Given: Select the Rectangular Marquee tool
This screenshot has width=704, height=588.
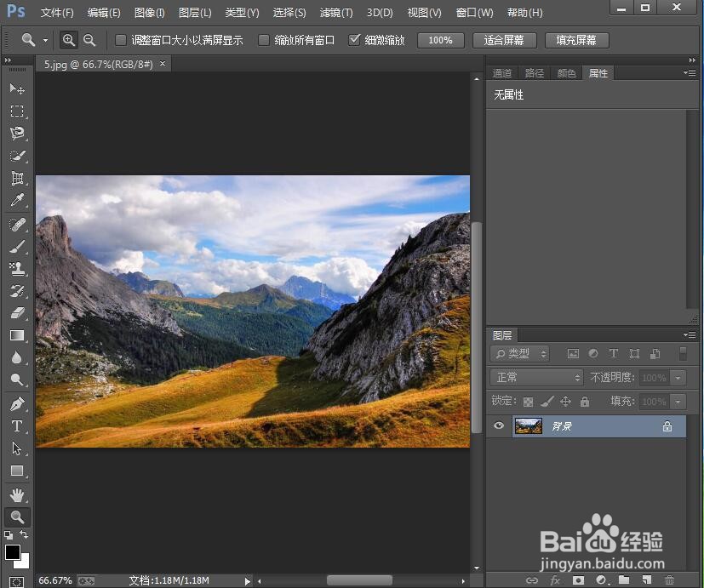Looking at the screenshot, I should click(x=17, y=111).
